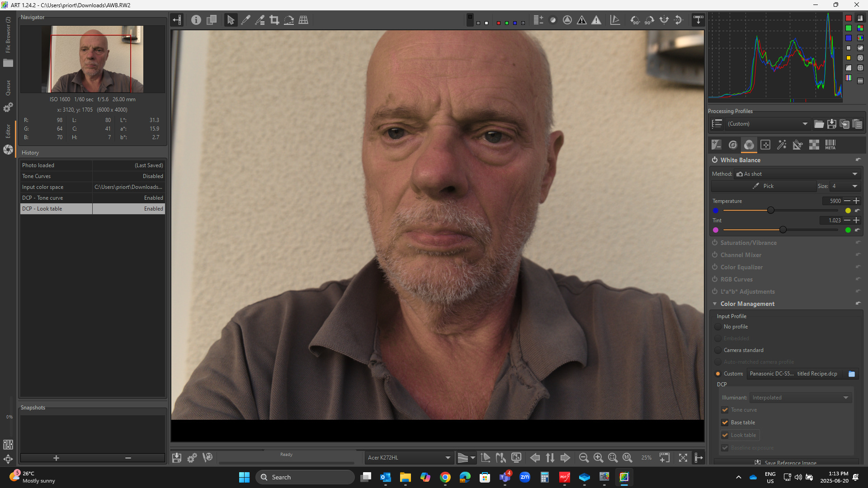Open the White Balance Method dropdown

pyautogui.click(x=797, y=174)
